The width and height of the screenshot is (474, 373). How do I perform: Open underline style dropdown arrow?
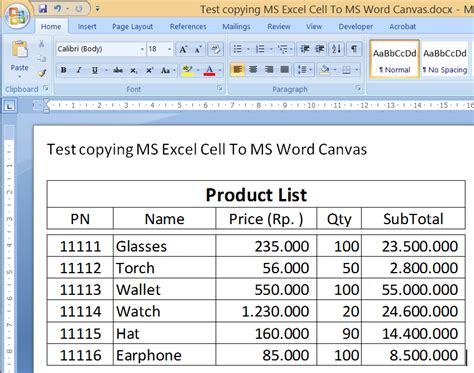point(106,70)
